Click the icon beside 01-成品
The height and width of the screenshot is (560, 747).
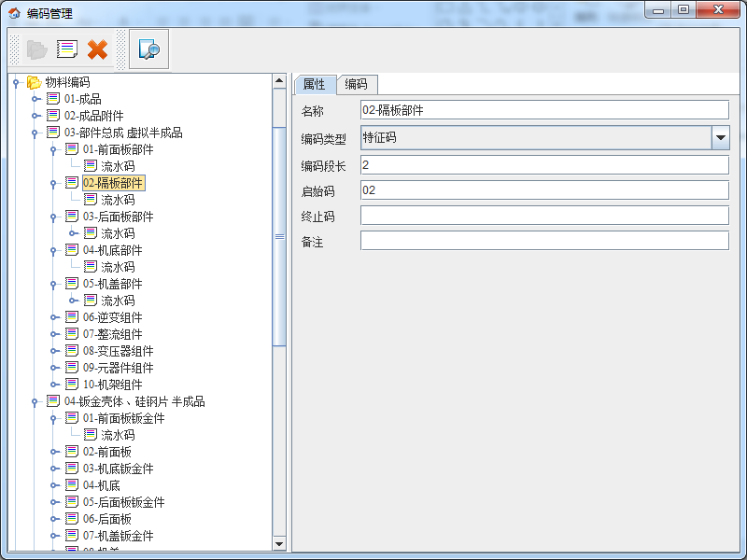[53, 99]
